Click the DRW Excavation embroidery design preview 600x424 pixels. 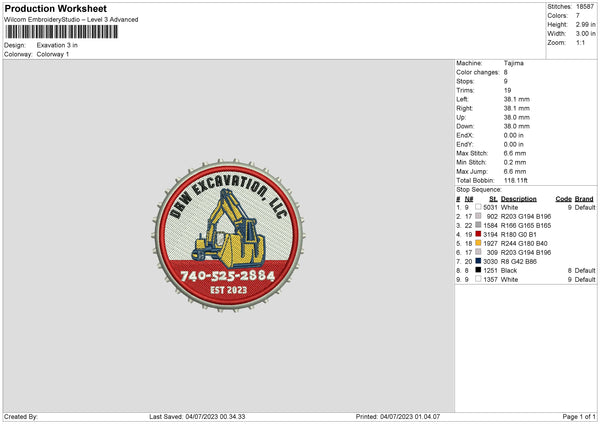click(228, 235)
